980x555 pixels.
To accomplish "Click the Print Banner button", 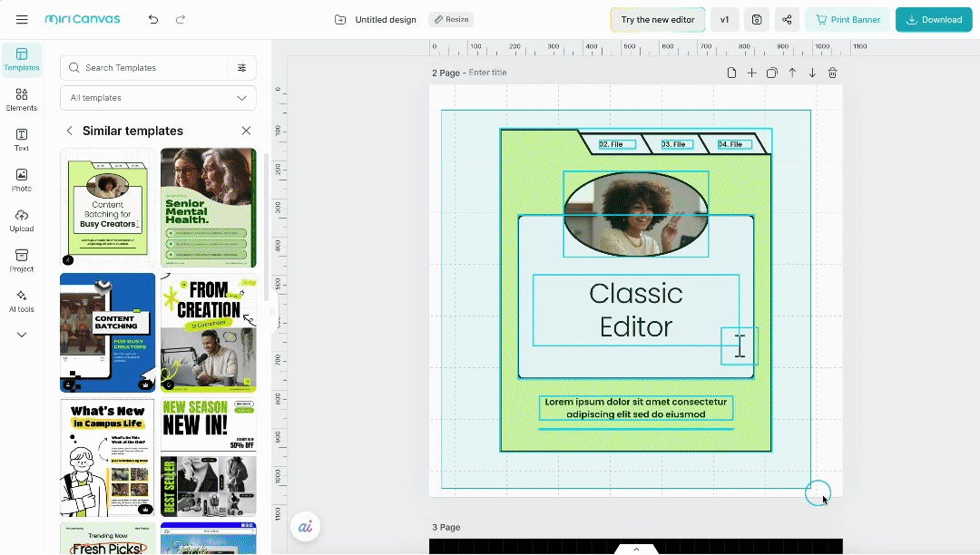I will pyautogui.click(x=848, y=19).
